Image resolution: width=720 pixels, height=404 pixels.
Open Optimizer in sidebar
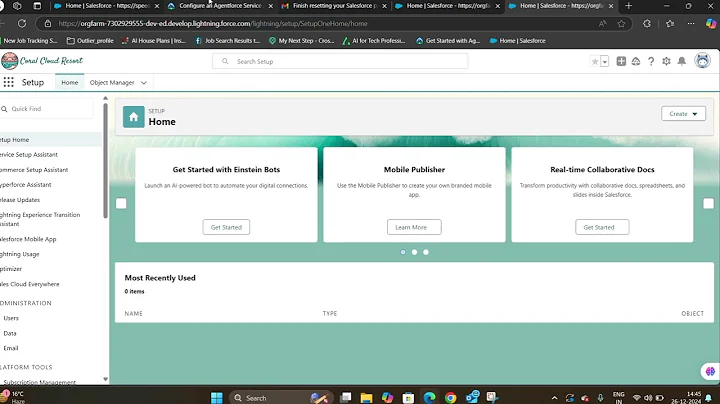11,269
